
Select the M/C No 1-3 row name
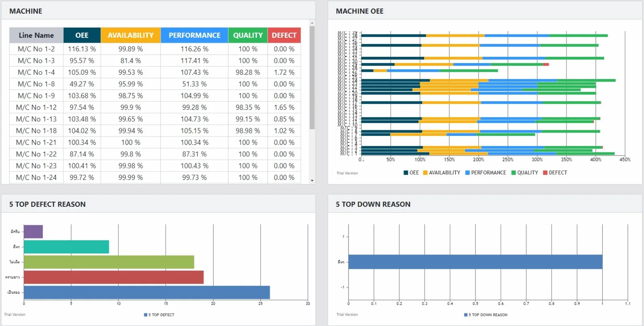click(36, 61)
